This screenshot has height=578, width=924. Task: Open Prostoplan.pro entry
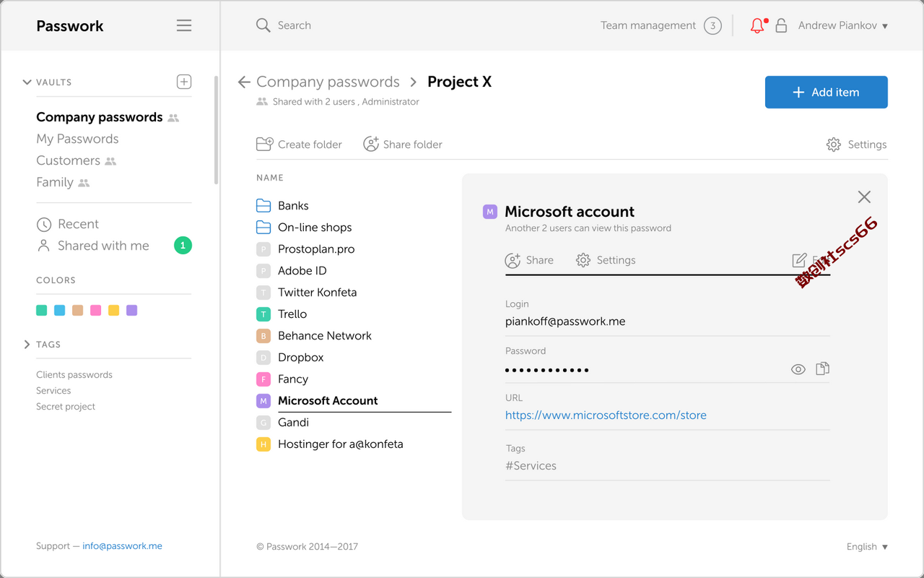(x=316, y=249)
